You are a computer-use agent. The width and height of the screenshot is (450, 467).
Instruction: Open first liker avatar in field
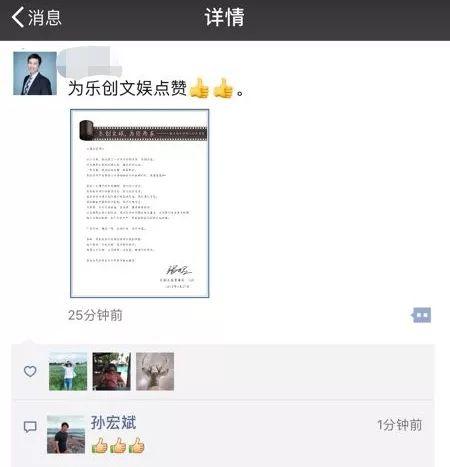tap(68, 371)
